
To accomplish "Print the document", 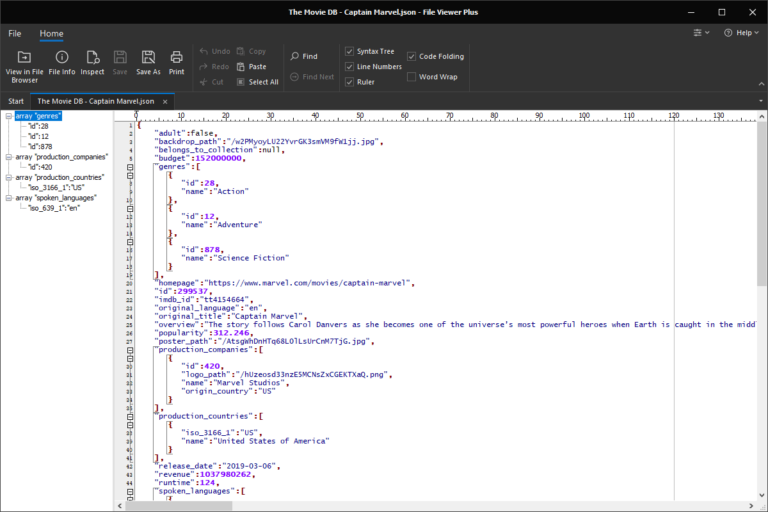I will pyautogui.click(x=176, y=63).
